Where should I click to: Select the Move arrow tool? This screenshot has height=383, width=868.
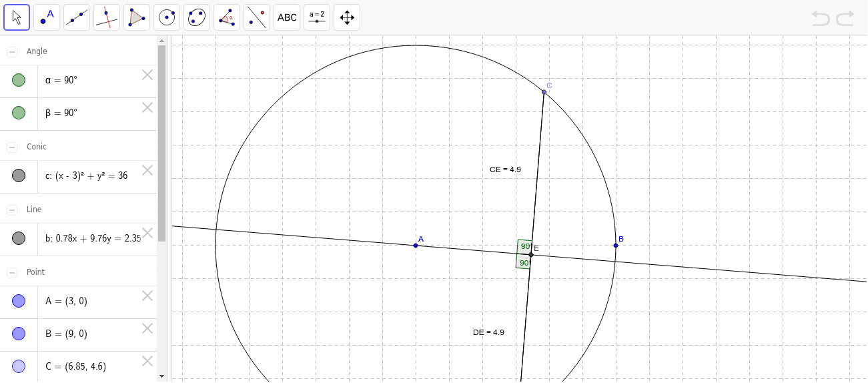pos(17,17)
